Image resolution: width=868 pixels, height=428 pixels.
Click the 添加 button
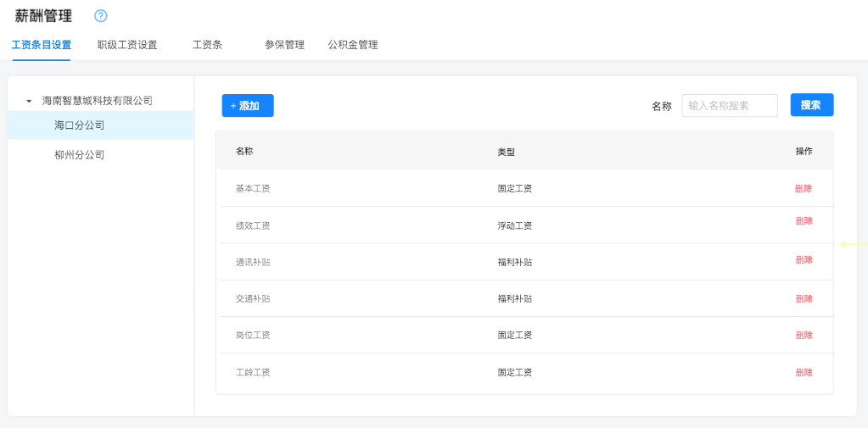pos(248,106)
